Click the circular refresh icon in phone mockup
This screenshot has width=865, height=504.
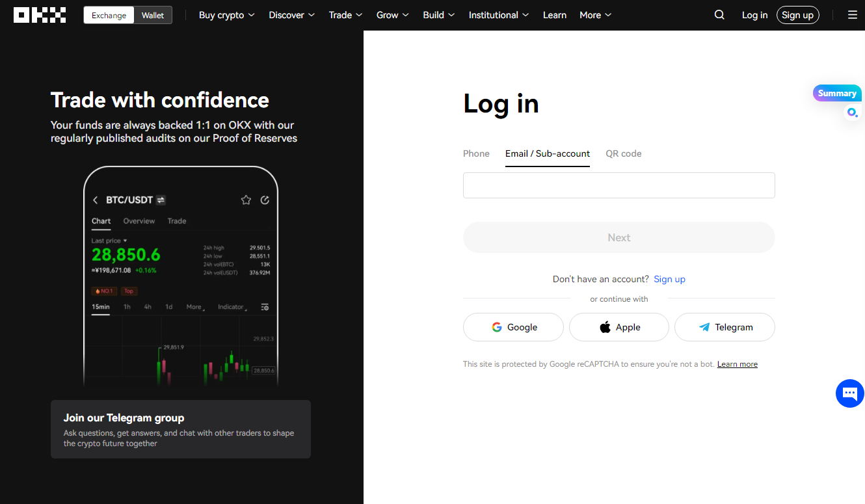tap(265, 200)
